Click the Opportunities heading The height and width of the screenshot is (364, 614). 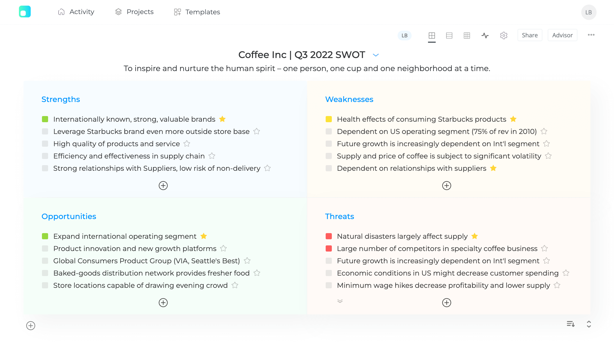pyautogui.click(x=69, y=216)
